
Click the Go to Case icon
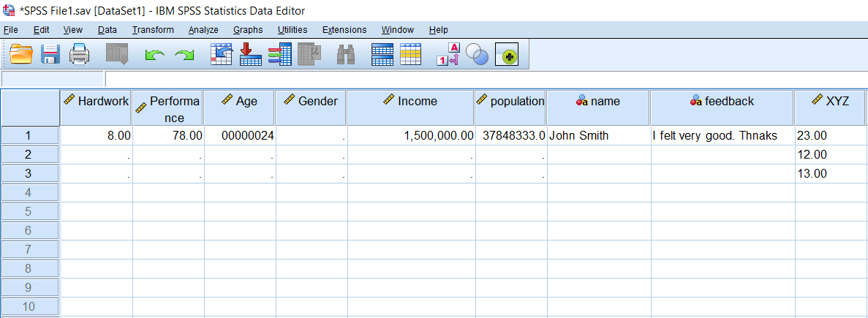coord(222,54)
